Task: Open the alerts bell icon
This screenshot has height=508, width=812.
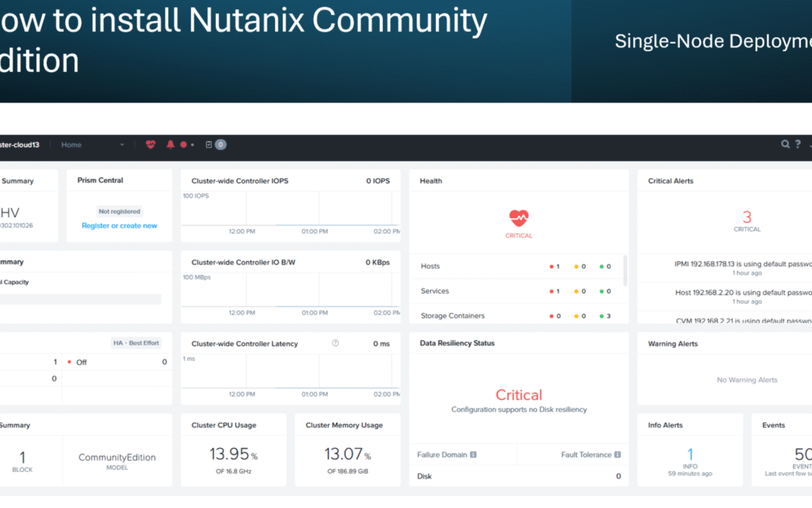Action: (171, 144)
